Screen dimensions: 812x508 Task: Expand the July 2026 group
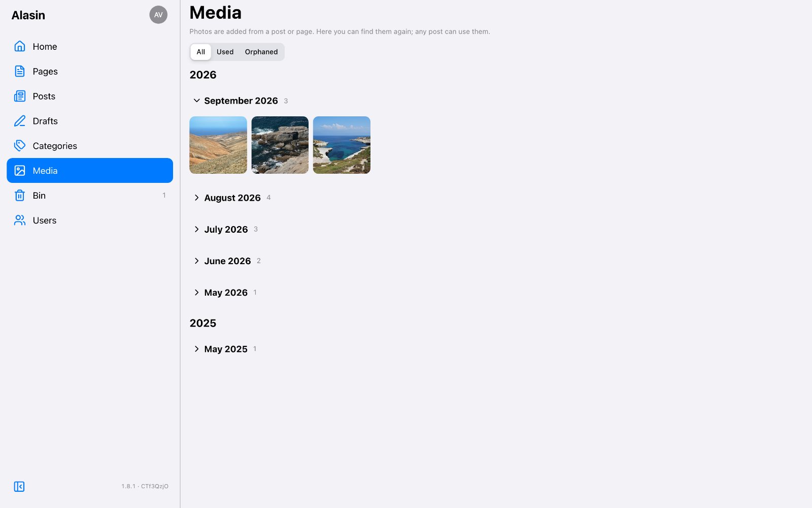(x=196, y=229)
